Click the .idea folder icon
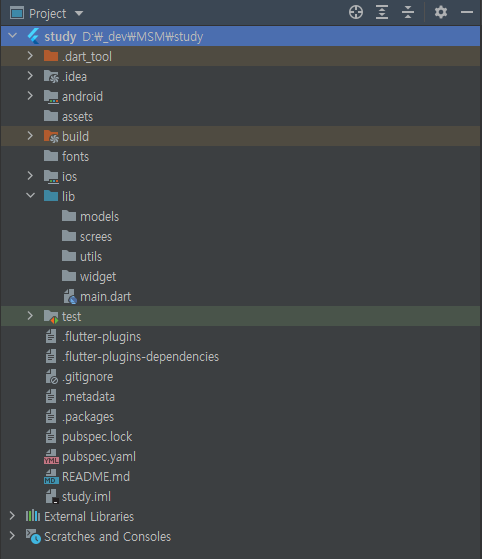Viewport: 482px width, 559px height. click(51, 76)
